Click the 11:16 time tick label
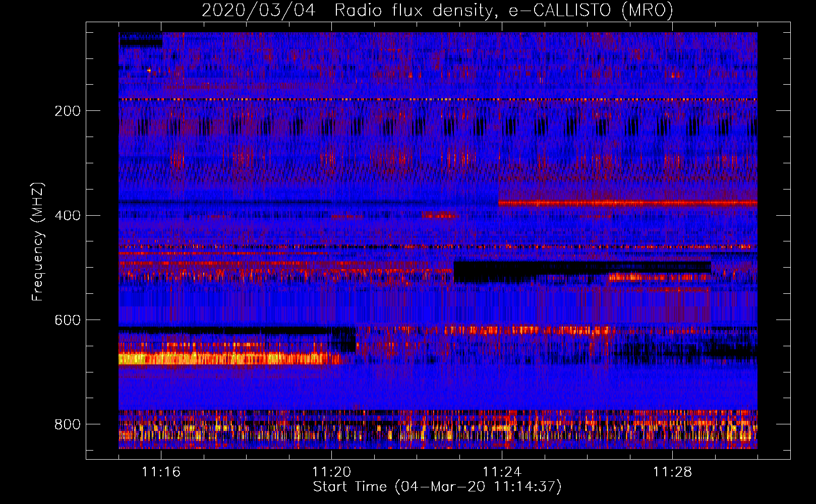This screenshot has height=504, width=816. pyautogui.click(x=161, y=472)
